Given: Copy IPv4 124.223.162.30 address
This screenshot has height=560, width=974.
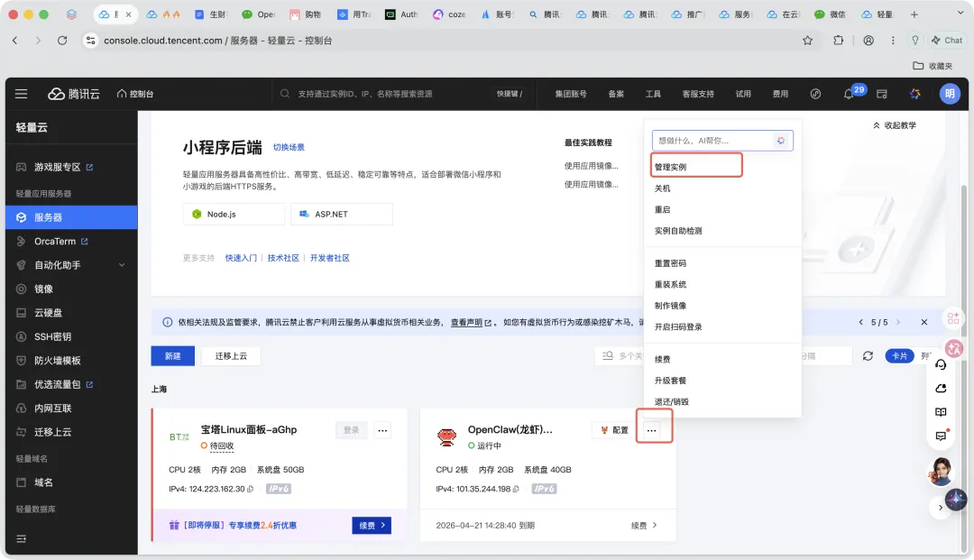Looking at the screenshot, I should click(251, 490).
